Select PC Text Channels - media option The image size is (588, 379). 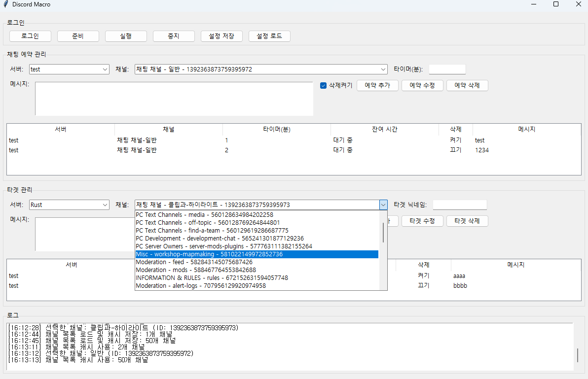[257, 214]
